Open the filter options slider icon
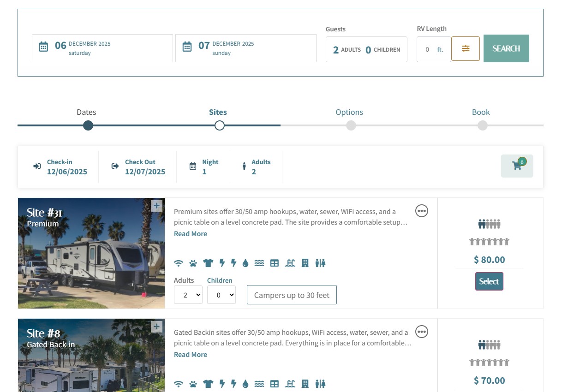Viewport: 562px width, 392px height. [465, 48]
